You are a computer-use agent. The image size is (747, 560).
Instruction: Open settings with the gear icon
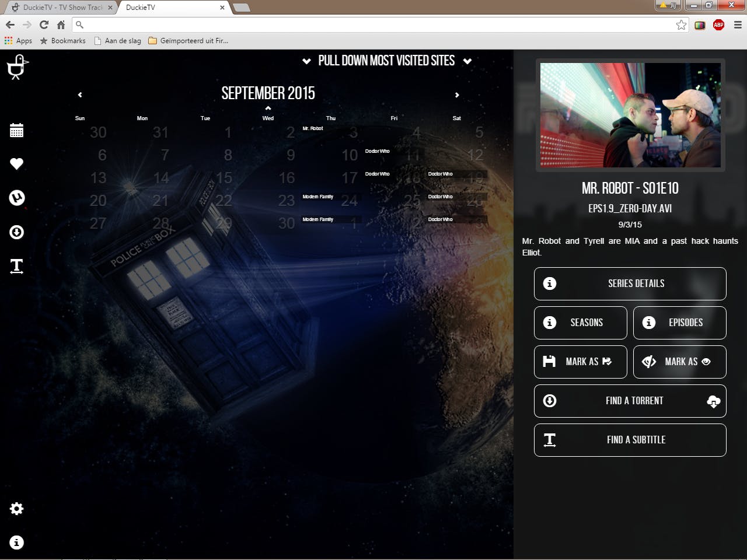click(x=16, y=509)
